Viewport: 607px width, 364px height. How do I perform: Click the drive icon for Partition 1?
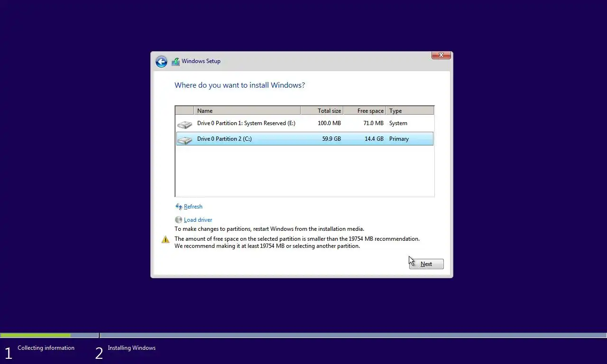(x=184, y=124)
